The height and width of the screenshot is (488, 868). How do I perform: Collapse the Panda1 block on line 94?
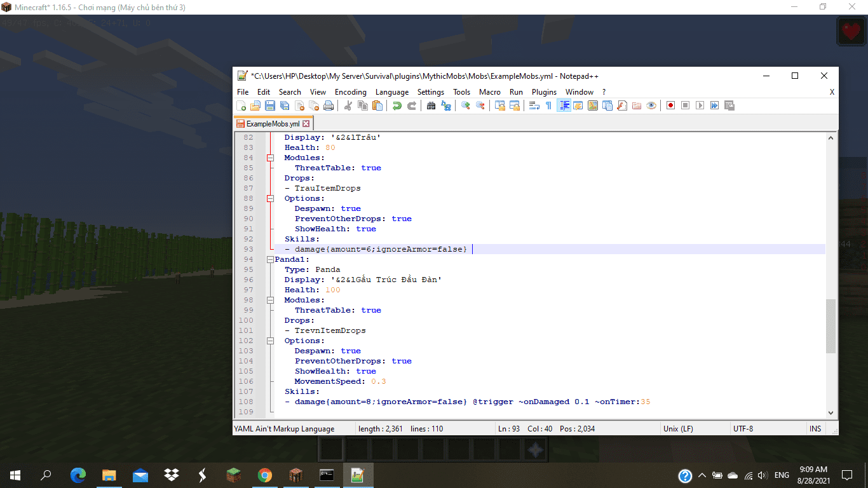270,259
